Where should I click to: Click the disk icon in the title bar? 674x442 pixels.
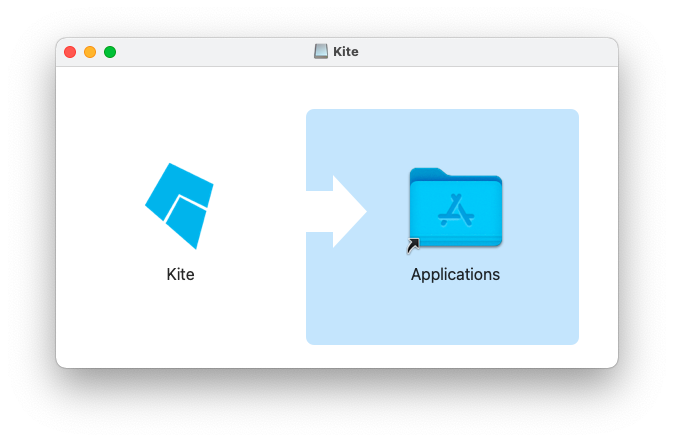coord(321,52)
